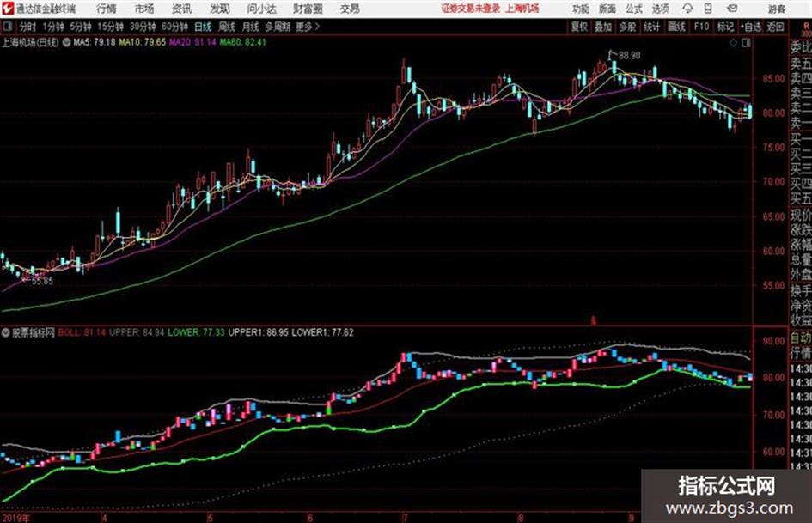Viewport: 812px width, 523px height.
Task: Click the 画线 toolbar button
Action: [676, 27]
